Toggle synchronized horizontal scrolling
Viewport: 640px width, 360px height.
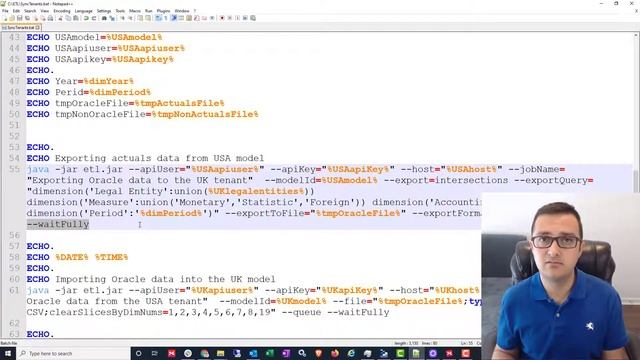pyautogui.click(x=148, y=18)
